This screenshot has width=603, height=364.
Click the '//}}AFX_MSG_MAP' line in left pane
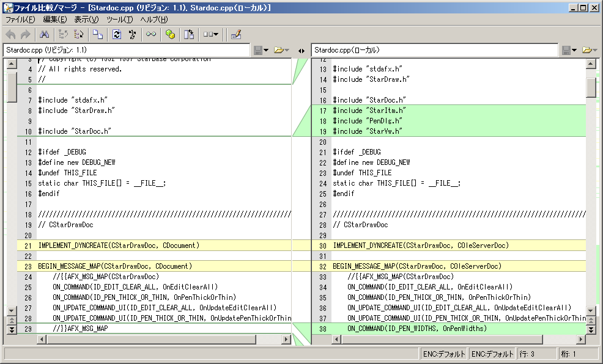click(80, 329)
